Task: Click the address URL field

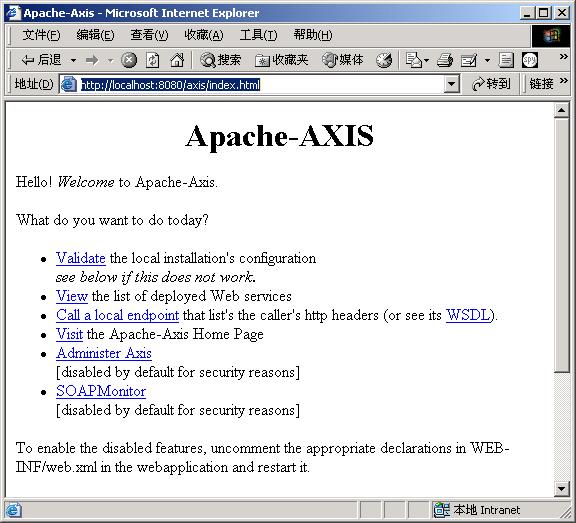Action: (259, 84)
